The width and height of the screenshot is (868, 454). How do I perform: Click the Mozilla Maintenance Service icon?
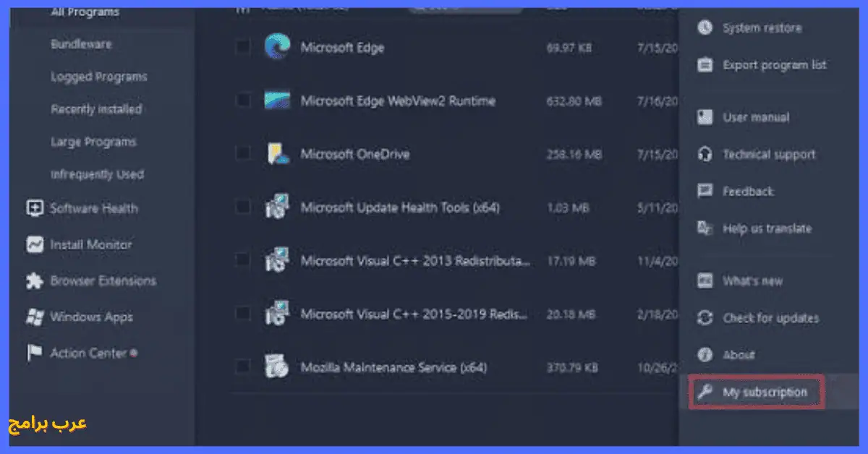pyautogui.click(x=276, y=367)
